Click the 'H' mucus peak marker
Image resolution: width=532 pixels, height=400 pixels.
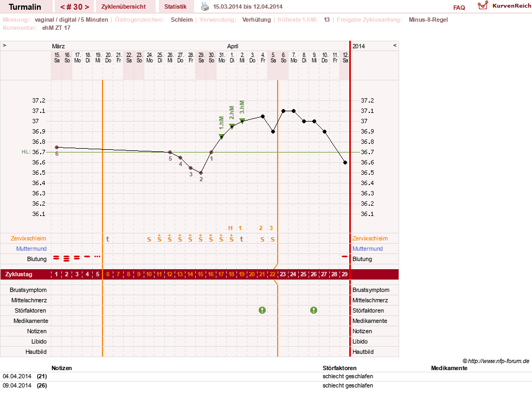230,228
